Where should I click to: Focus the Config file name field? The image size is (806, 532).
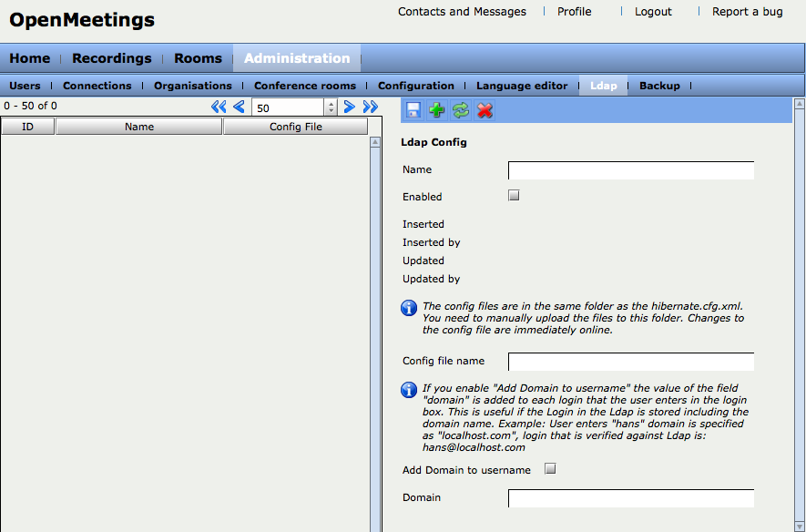click(x=631, y=362)
